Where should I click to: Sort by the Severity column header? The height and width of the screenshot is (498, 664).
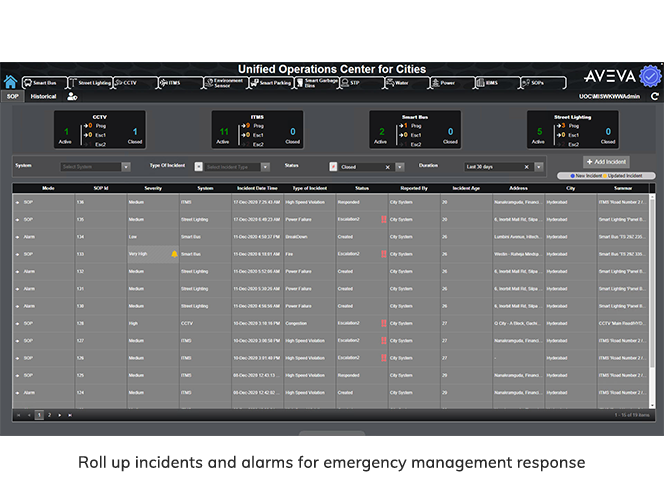(x=153, y=188)
